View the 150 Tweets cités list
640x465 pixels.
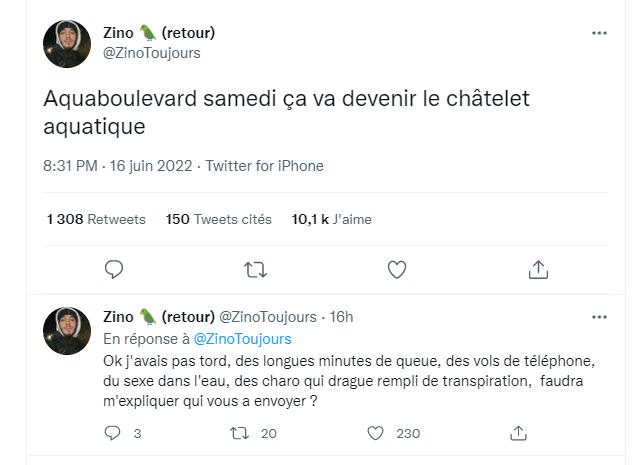tap(218, 219)
